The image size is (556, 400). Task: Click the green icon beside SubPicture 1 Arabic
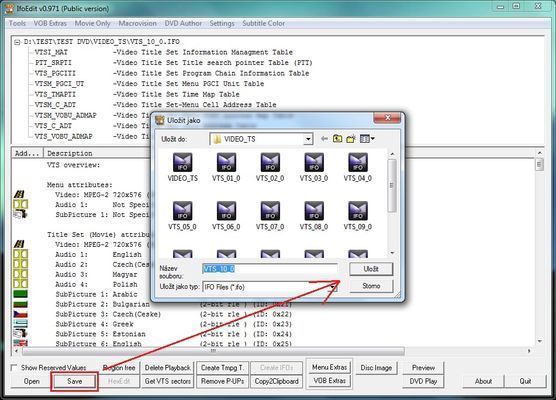pos(21,294)
